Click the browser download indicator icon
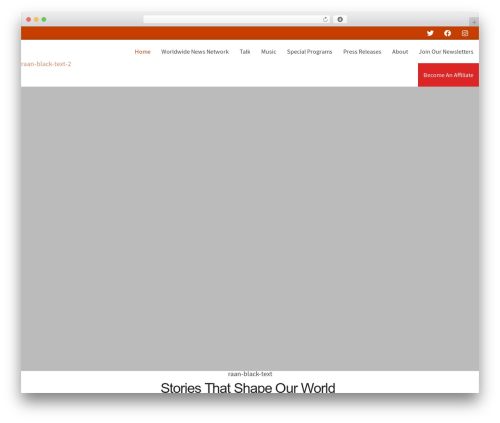 click(340, 19)
